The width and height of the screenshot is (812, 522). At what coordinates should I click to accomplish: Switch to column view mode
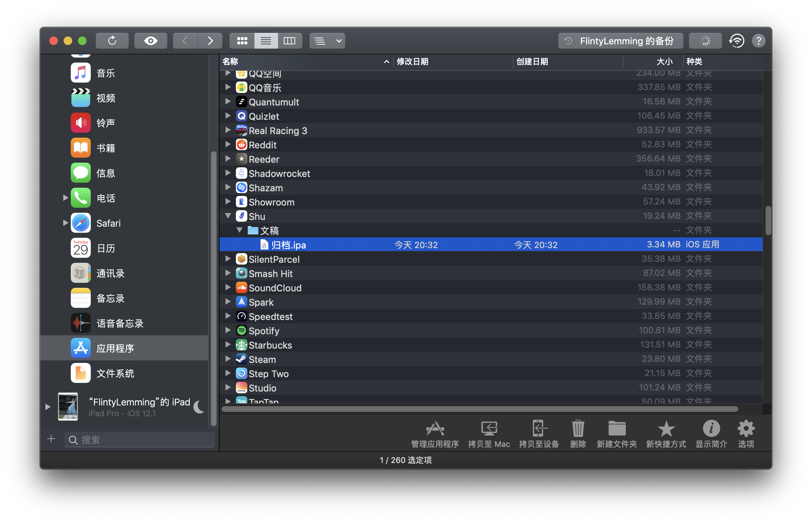pyautogui.click(x=289, y=41)
